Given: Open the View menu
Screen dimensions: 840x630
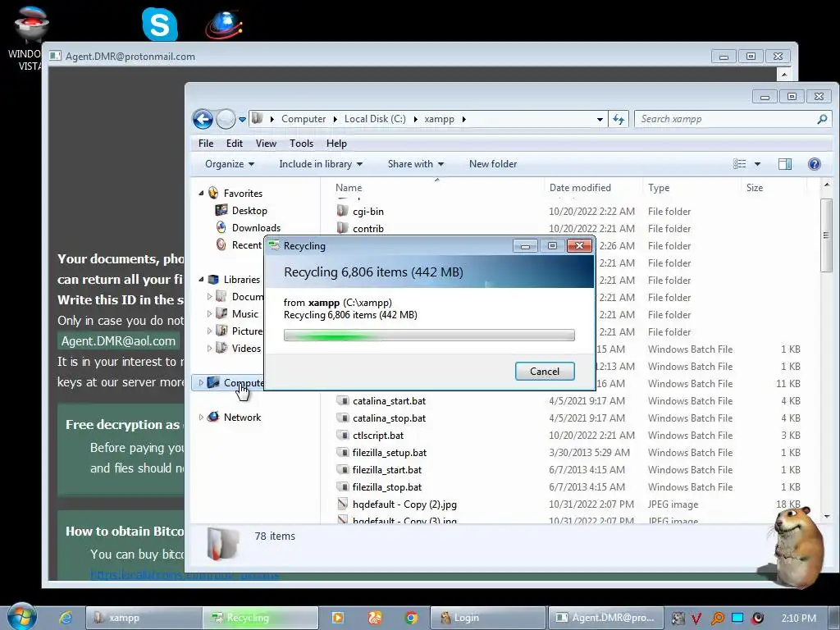Looking at the screenshot, I should tap(266, 144).
